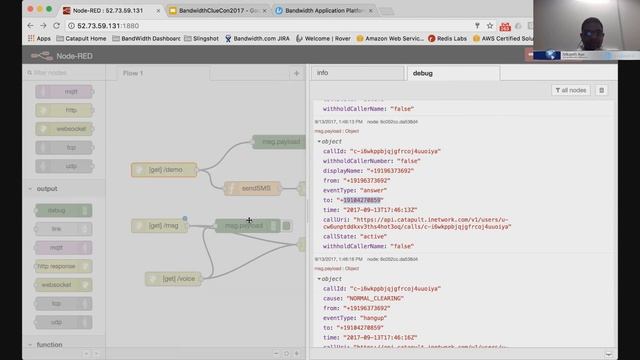Reload the Node-RED page
The height and width of the screenshot is (360, 640).
tap(56, 26)
